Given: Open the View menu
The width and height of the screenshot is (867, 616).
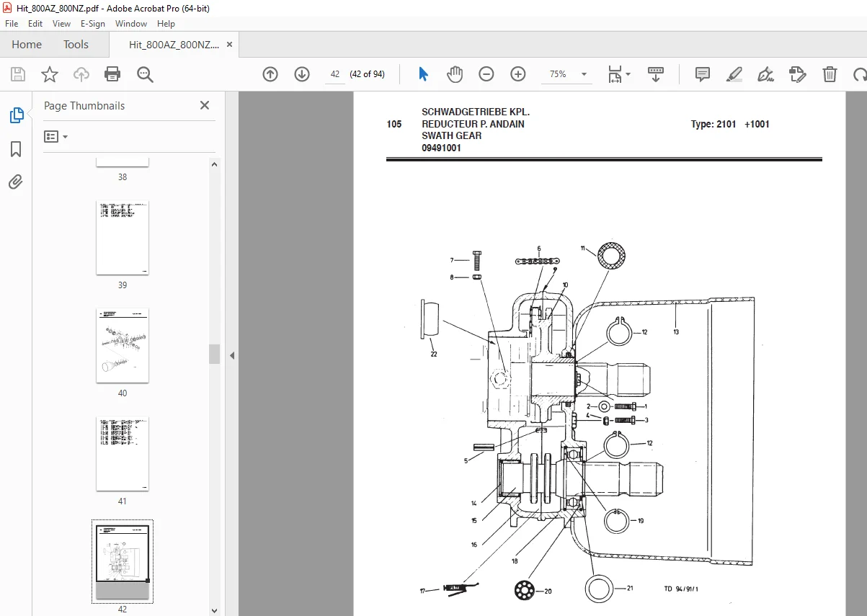Looking at the screenshot, I should click(62, 24).
